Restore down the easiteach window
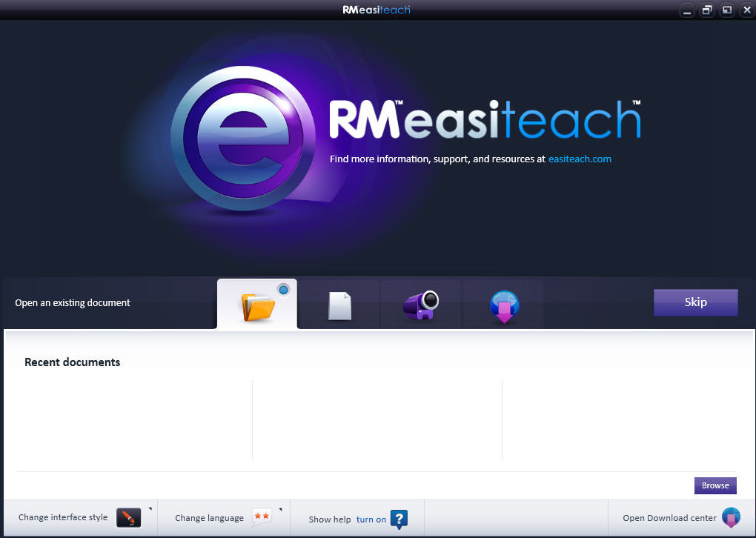Viewport: 756px width, 538px height. point(707,10)
